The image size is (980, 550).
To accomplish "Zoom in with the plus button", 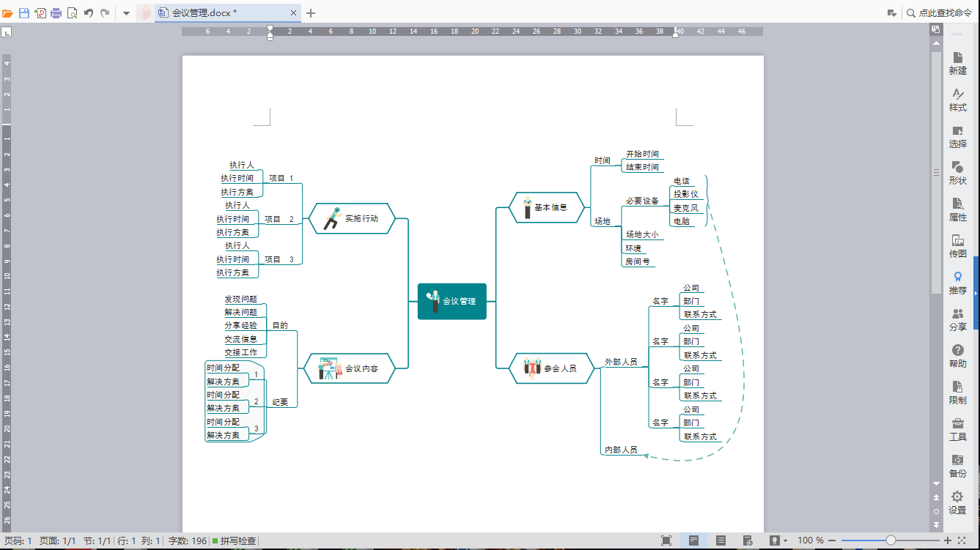I will 948,540.
